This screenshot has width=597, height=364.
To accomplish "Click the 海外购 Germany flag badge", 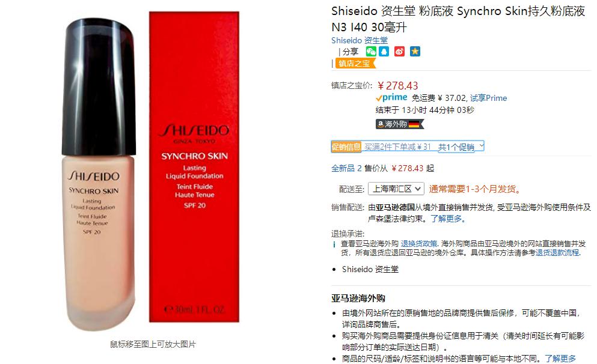I will 399,124.
